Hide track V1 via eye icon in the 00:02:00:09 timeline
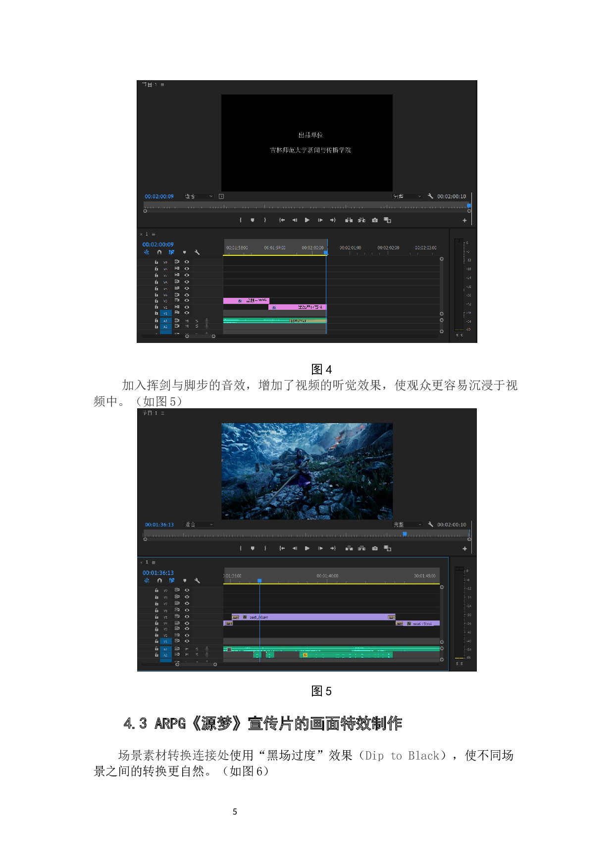This screenshot has height=868, width=614. tap(187, 313)
